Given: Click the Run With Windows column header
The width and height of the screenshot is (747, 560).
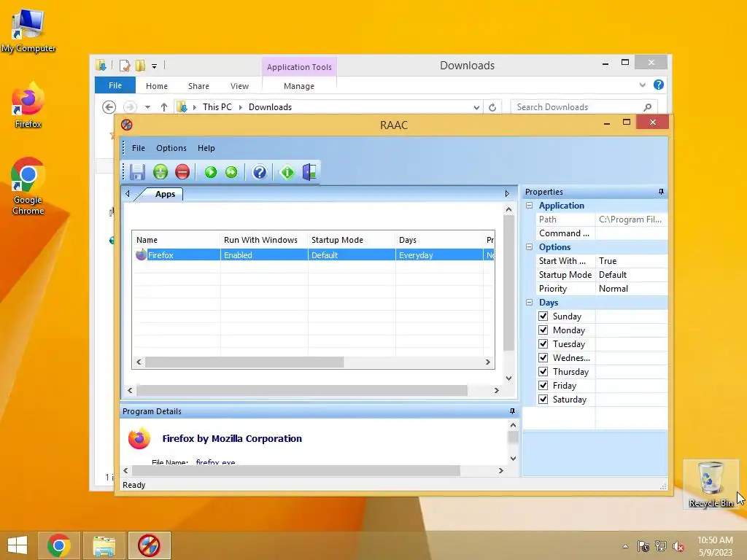Looking at the screenshot, I should pyautogui.click(x=264, y=240).
